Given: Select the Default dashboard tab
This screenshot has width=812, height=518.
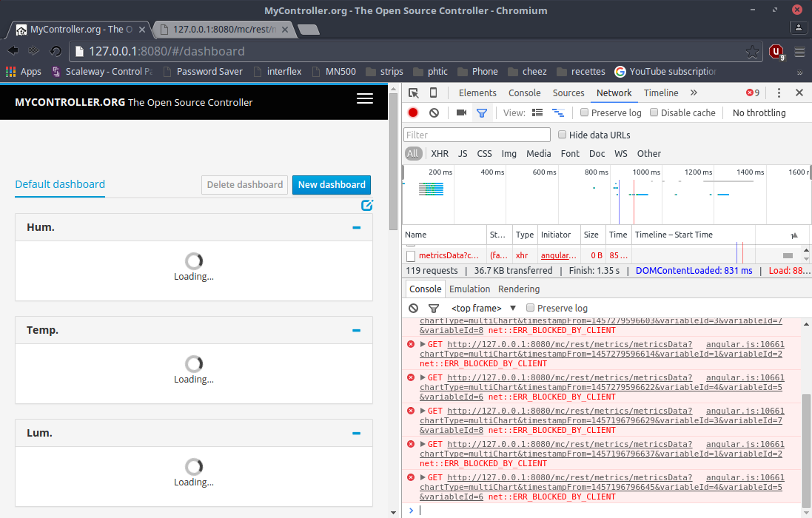Looking at the screenshot, I should coord(60,184).
